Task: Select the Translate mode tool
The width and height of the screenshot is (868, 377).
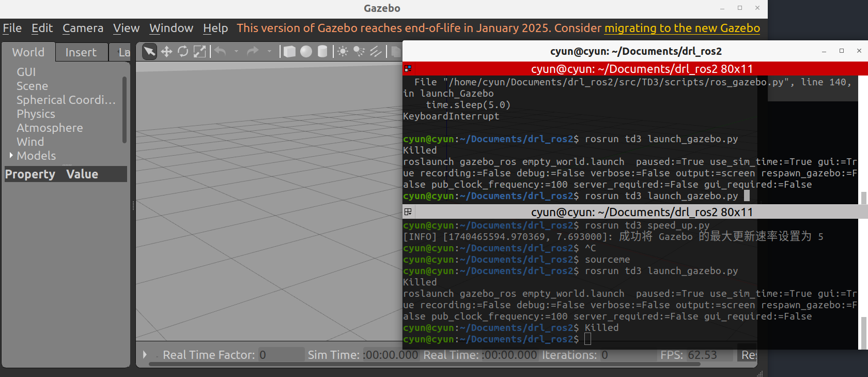Action: 166,51
